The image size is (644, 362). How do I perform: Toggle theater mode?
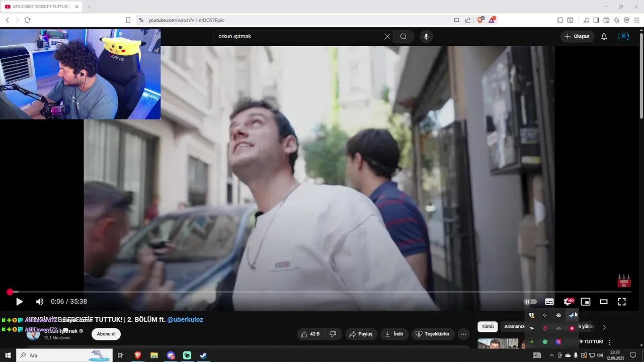[604, 302]
